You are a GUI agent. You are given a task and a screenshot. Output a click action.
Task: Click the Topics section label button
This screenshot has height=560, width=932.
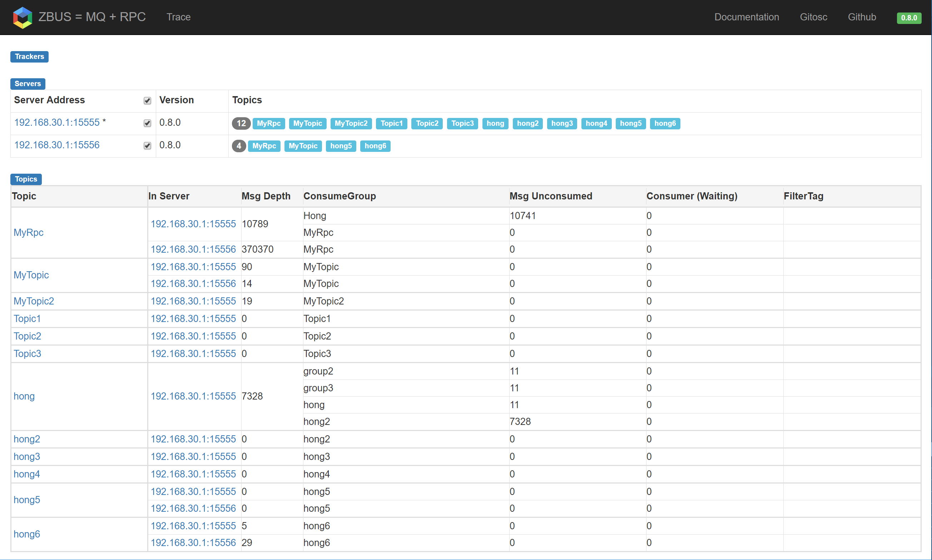[26, 179]
